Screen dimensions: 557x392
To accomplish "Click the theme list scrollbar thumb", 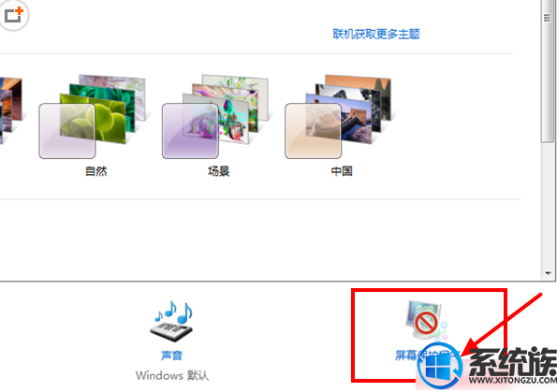I will tap(548, 71).
